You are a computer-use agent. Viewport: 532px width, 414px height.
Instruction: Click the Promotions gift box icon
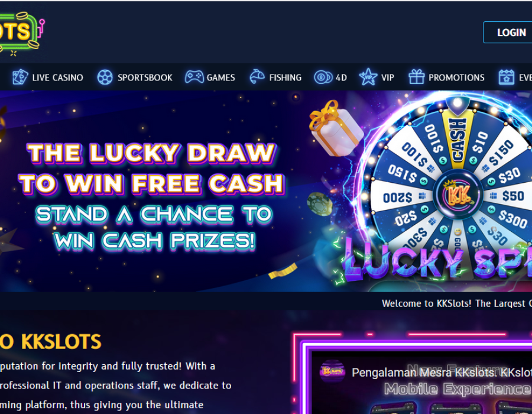416,77
